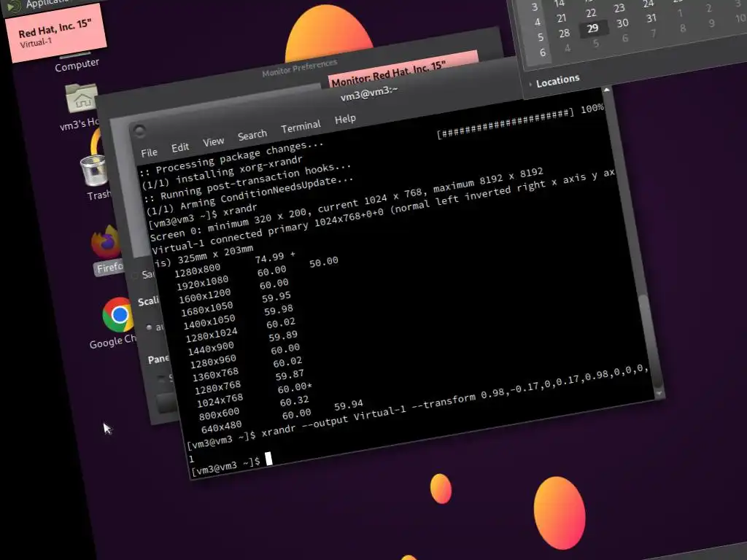This screenshot has width=747, height=560.
Task: Open the terminal View menu
Action: pos(213,142)
